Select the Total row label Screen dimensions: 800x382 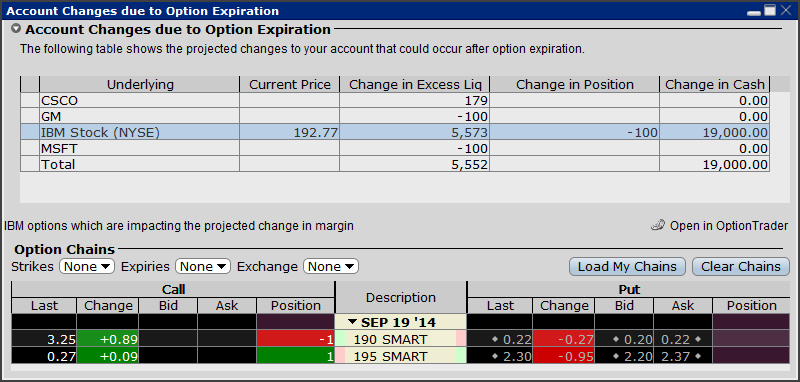58,164
